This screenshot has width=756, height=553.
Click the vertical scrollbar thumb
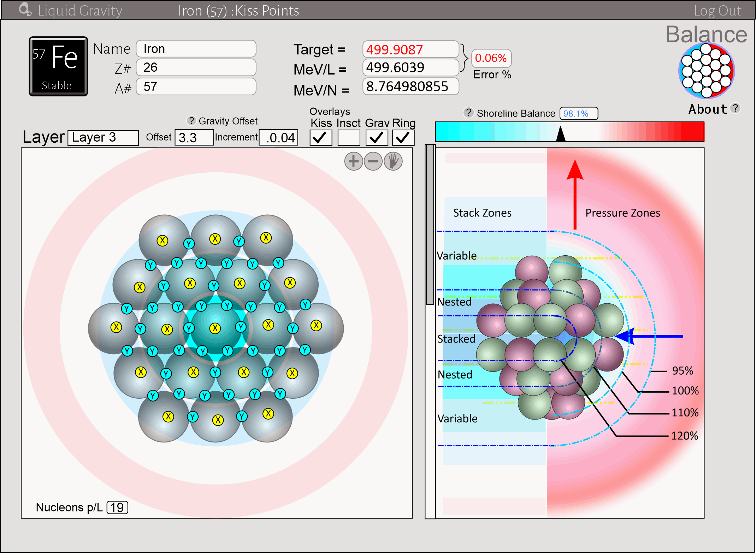[x=430, y=224]
